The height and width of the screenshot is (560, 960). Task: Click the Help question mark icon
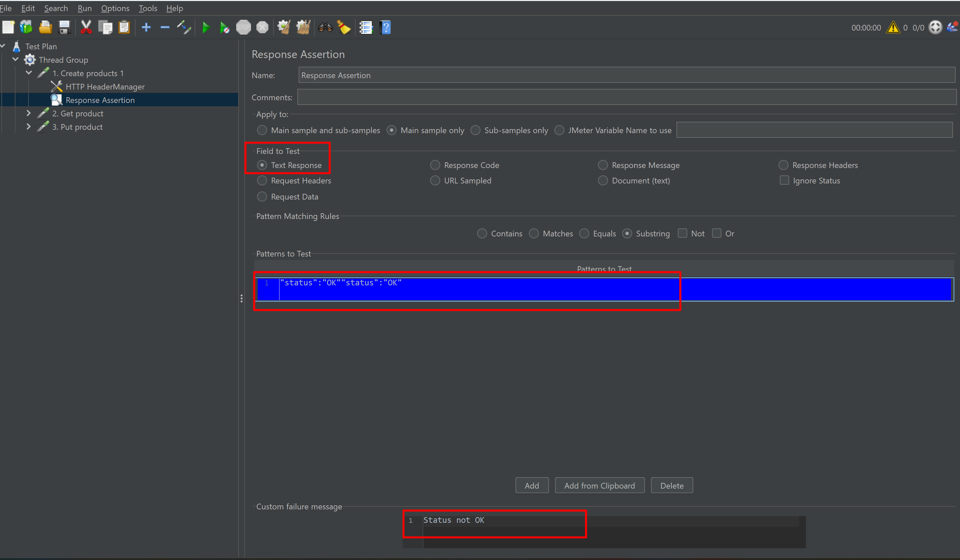point(385,27)
